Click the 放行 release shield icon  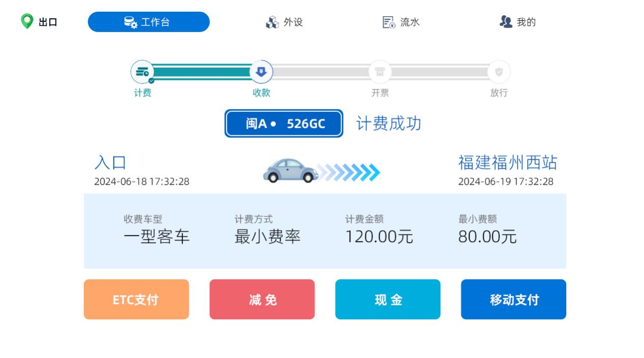[499, 72]
